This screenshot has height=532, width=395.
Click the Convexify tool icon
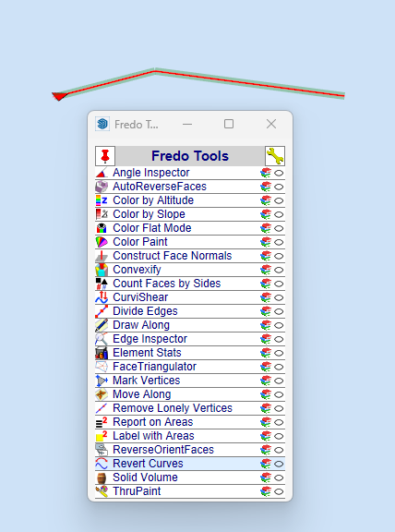point(102,270)
